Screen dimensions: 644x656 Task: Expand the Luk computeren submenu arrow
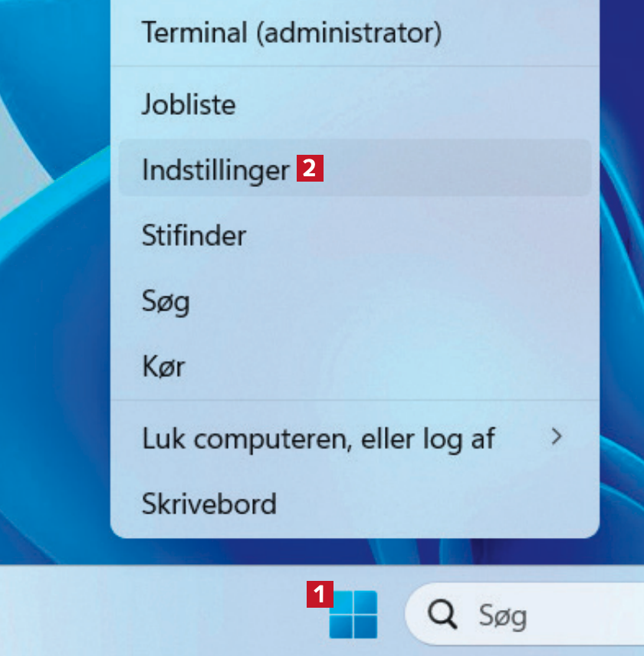(x=557, y=437)
